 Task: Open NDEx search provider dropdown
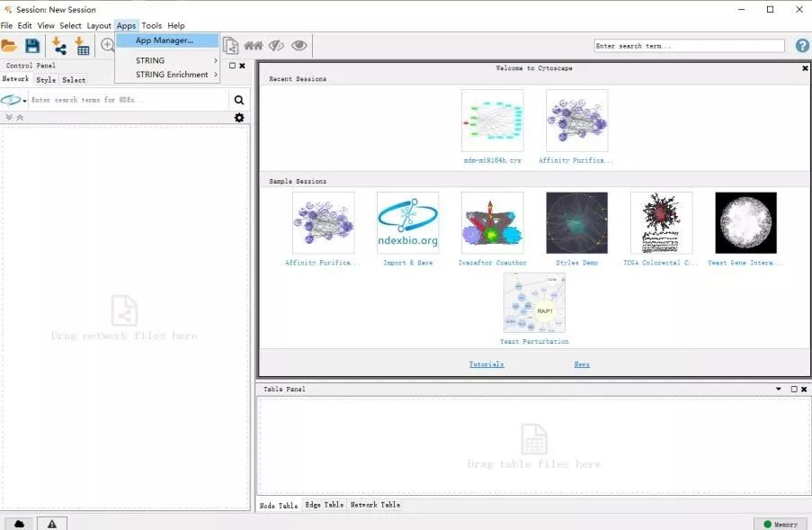click(13, 100)
